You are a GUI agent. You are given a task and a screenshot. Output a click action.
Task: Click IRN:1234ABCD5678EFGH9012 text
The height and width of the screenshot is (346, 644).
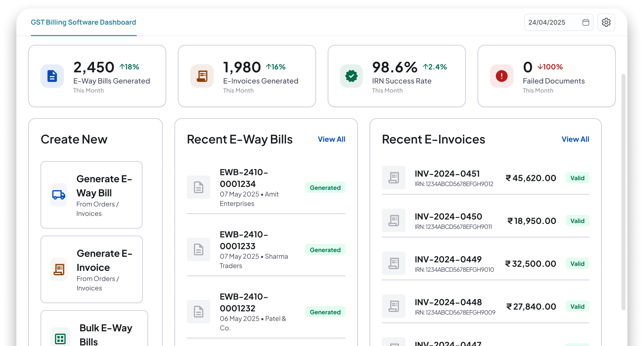pos(454,184)
